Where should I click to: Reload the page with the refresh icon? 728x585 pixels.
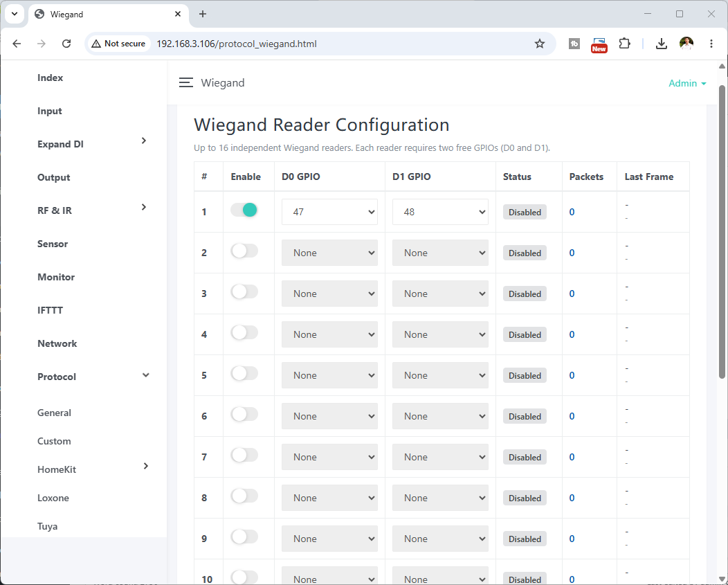coord(66,44)
